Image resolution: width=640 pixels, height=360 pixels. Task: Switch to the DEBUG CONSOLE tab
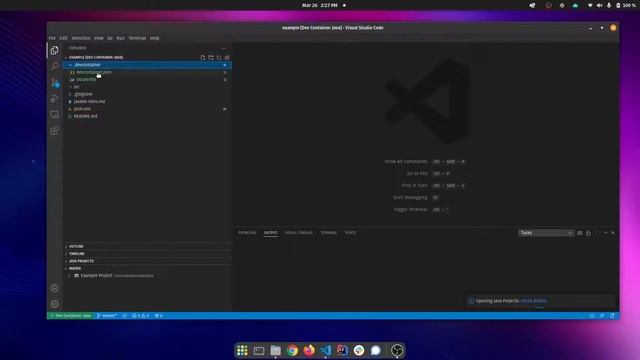click(x=299, y=233)
